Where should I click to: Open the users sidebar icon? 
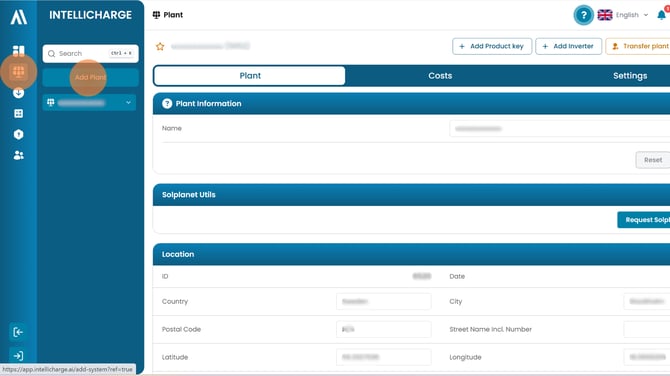pos(18,156)
